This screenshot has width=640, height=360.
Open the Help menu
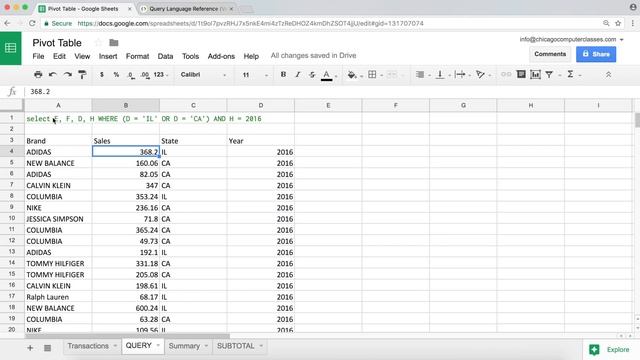(x=251, y=56)
